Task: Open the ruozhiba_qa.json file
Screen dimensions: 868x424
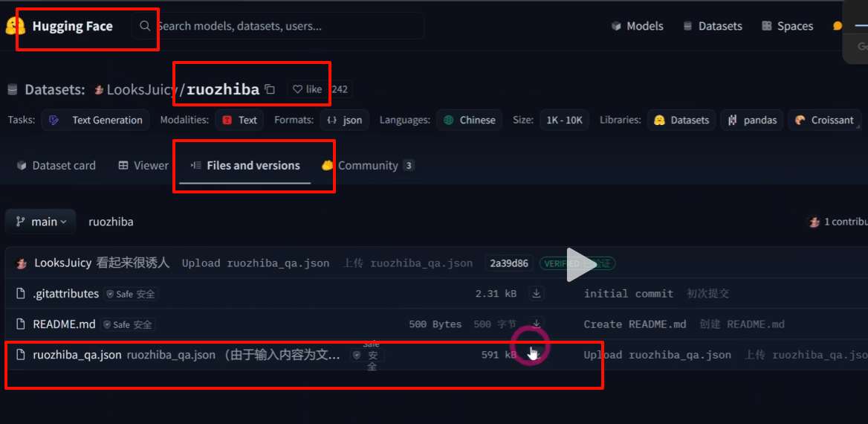Action: point(77,355)
